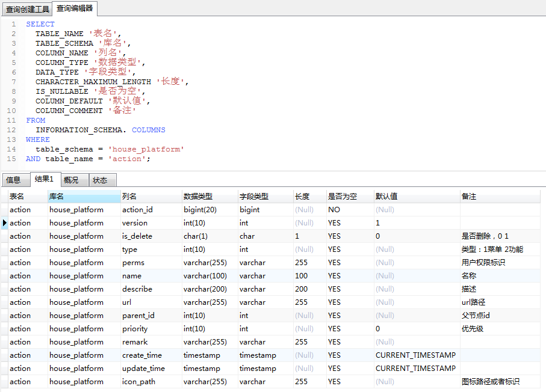Viewport: 546px width, 392px height.
Task: Click the current-row arrow marker beside version
Action: (5, 222)
